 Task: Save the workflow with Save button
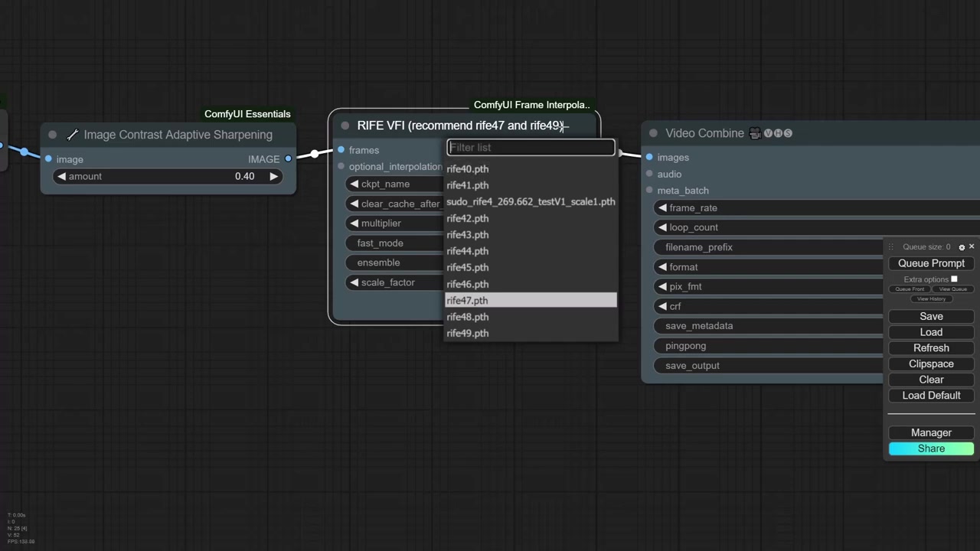(x=931, y=316)
